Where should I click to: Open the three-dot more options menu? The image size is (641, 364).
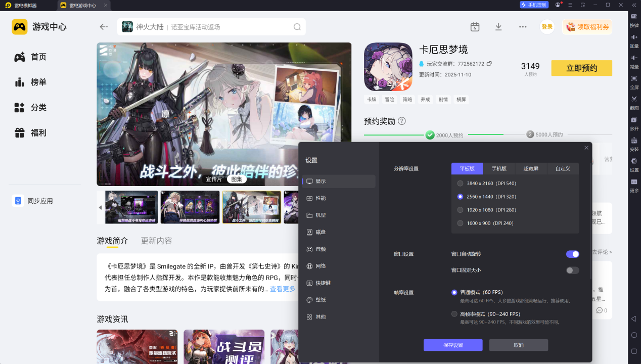pyautogui.click(x=523, y=27)
